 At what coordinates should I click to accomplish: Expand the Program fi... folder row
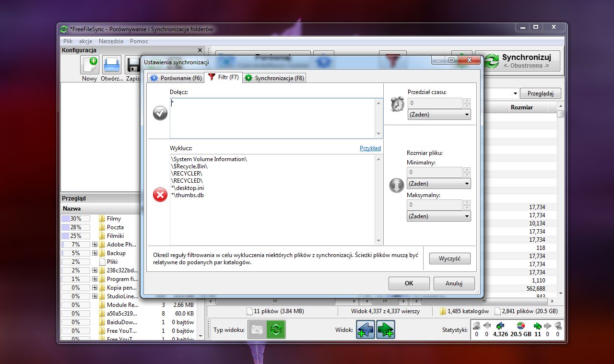94,279
